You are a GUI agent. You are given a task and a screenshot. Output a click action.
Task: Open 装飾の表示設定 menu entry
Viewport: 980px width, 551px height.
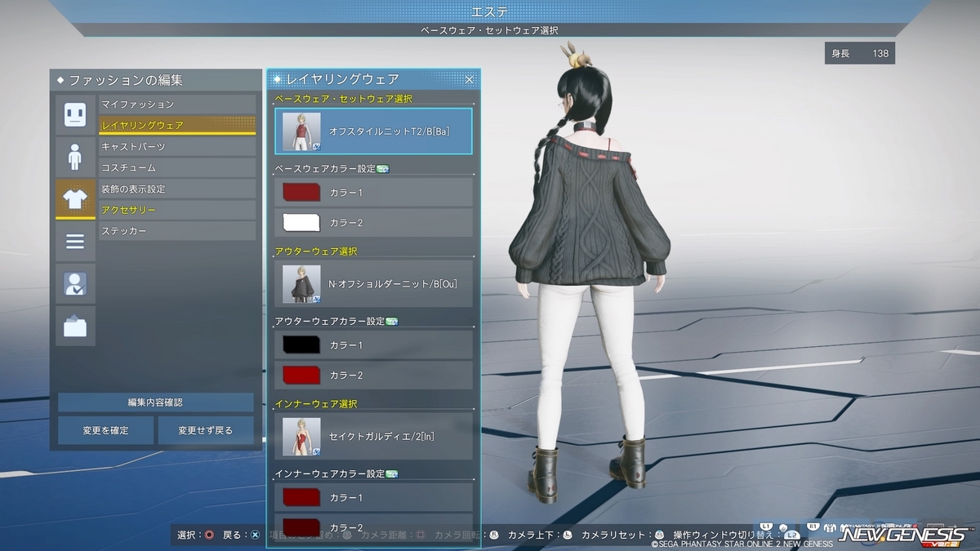tap(177, 189)
